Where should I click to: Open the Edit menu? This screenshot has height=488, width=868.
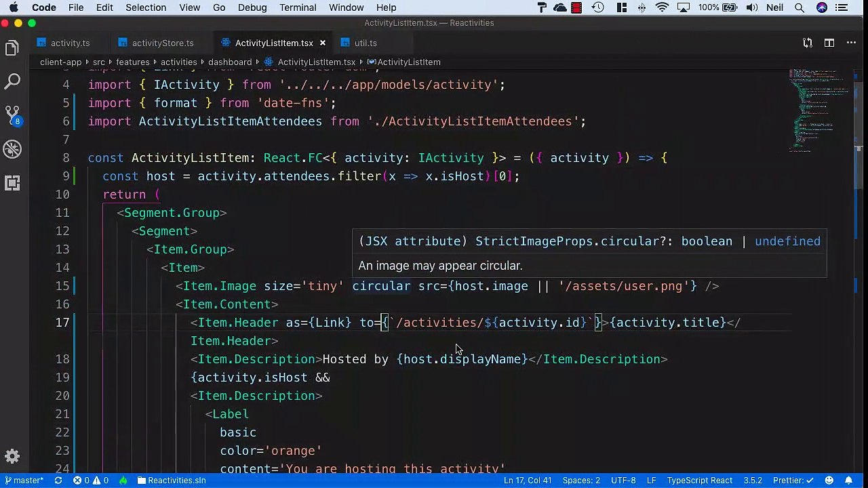104,7
